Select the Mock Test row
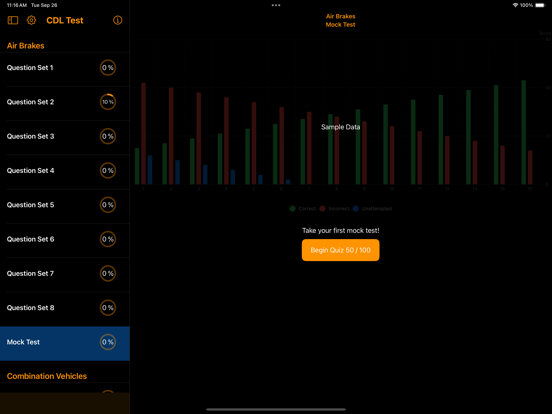This screenshot has width=552, height=414. coord(65,343)
